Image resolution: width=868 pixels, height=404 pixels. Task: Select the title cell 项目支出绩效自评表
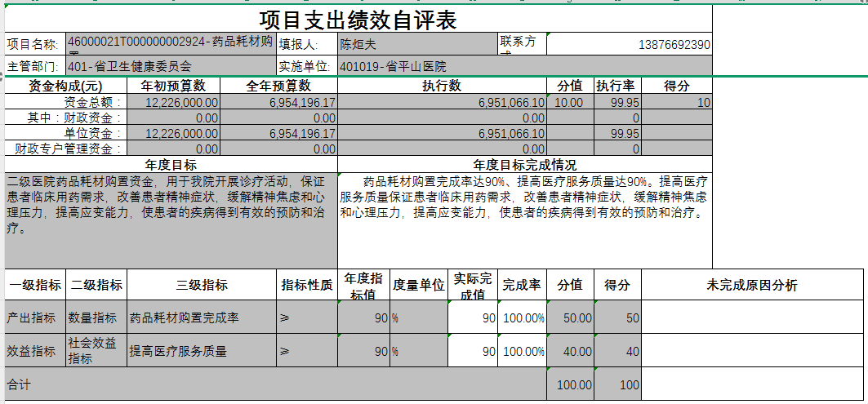(x=358, y=20)
